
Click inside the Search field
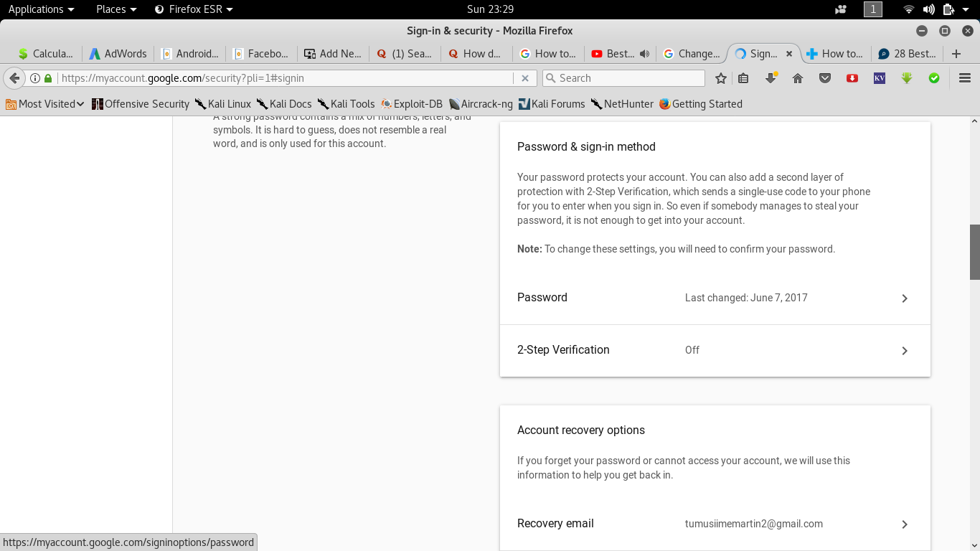(623, 77)
